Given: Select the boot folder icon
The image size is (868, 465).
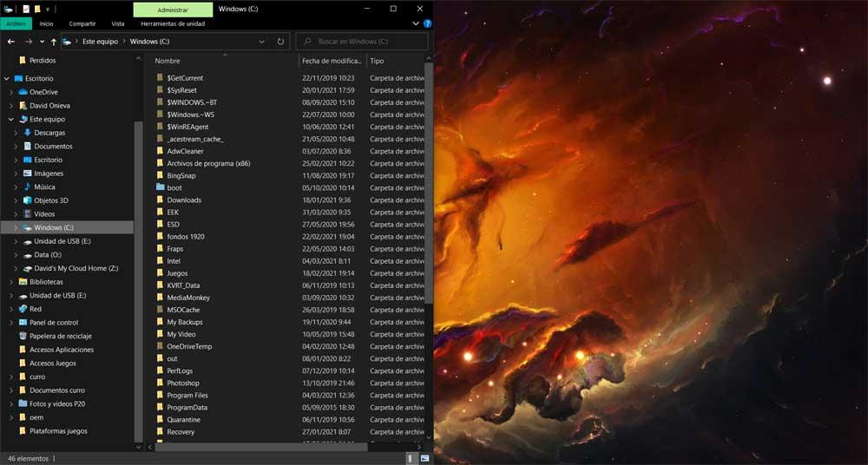Looking at the screenshot, I should point(161,187).
